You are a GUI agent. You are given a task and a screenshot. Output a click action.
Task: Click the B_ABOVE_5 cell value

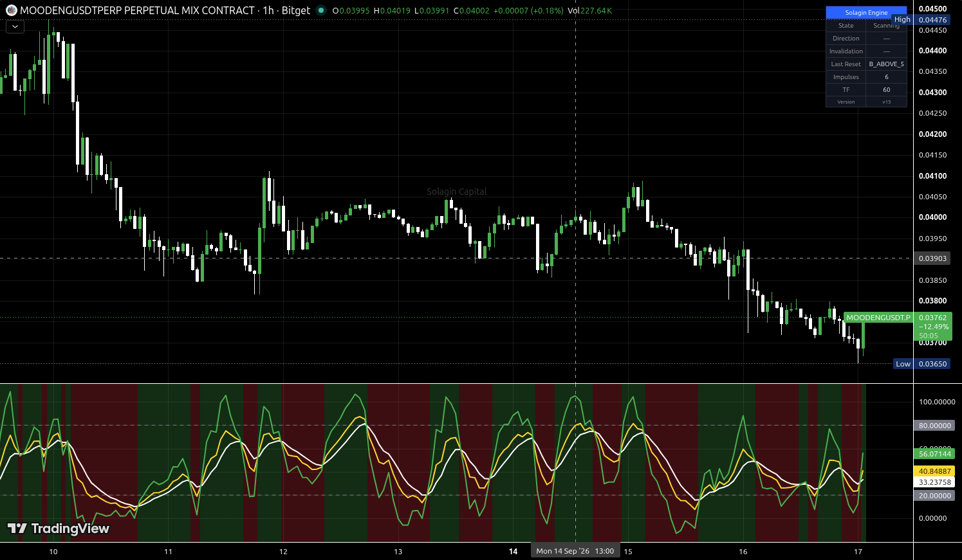point(886,64)
